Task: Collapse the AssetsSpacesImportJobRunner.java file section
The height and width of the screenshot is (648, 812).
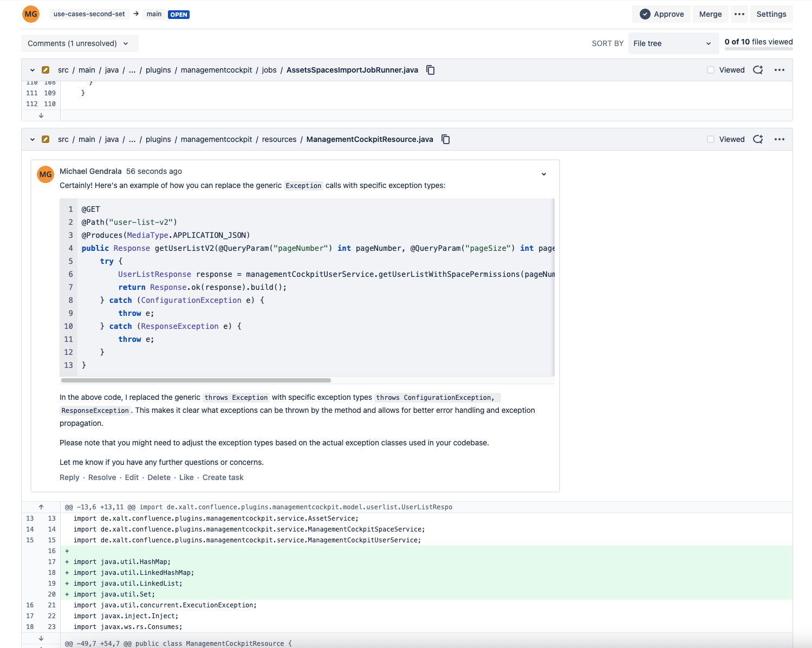Action: (x=33, y=70)
